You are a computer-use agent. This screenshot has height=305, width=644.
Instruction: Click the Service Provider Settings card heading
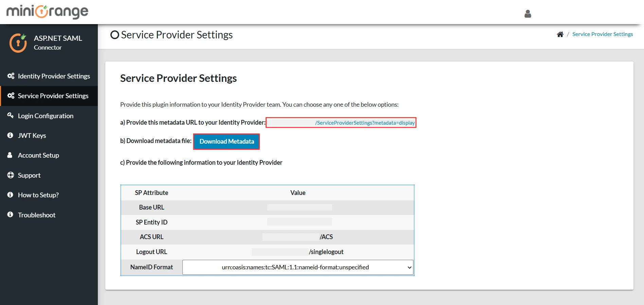coord(178,78)
